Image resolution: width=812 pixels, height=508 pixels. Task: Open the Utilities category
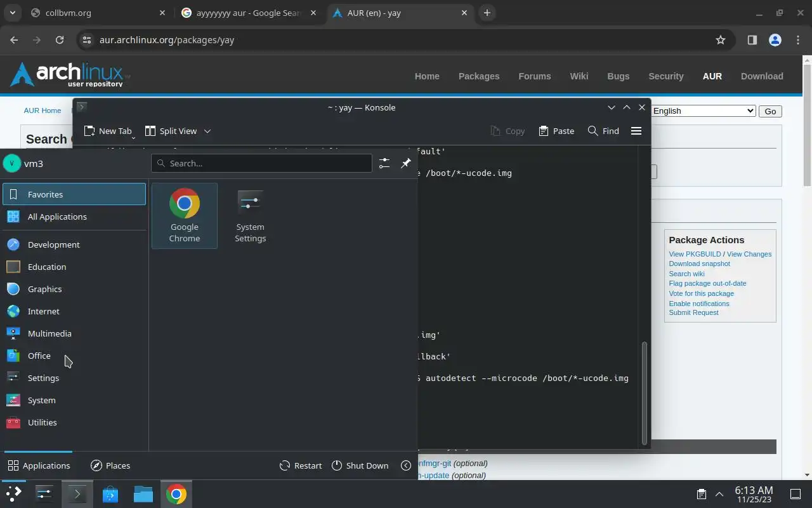74,422
